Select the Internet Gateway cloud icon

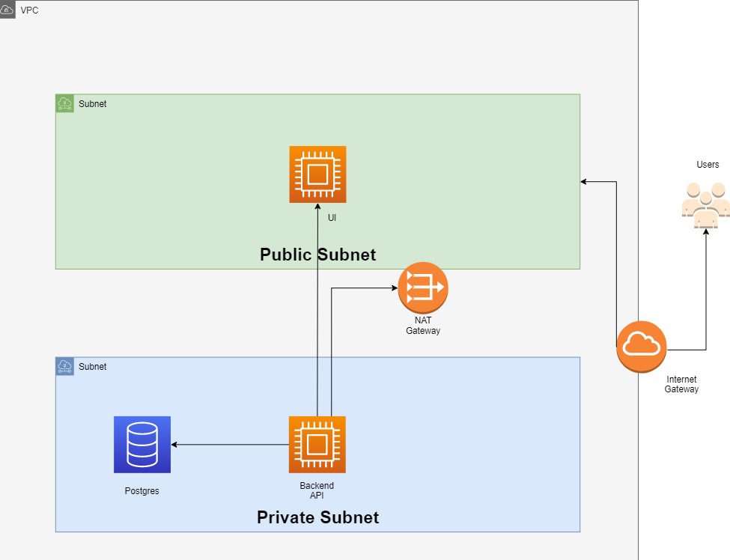642,347
